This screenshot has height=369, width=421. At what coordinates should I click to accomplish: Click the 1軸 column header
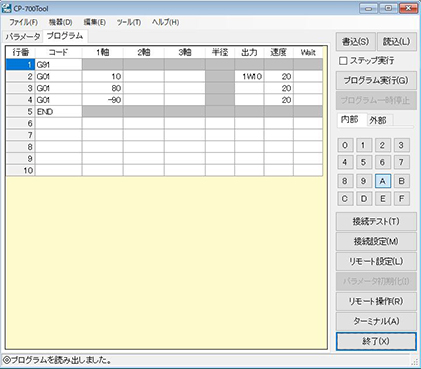click(x=103, y=52)
